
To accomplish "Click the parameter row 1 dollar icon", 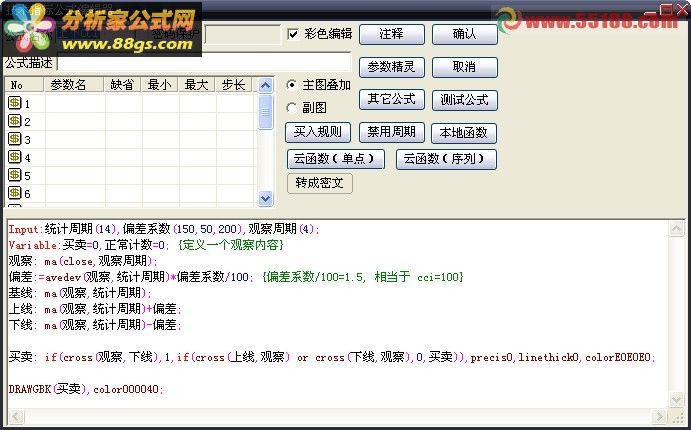I will pos(15,103).
